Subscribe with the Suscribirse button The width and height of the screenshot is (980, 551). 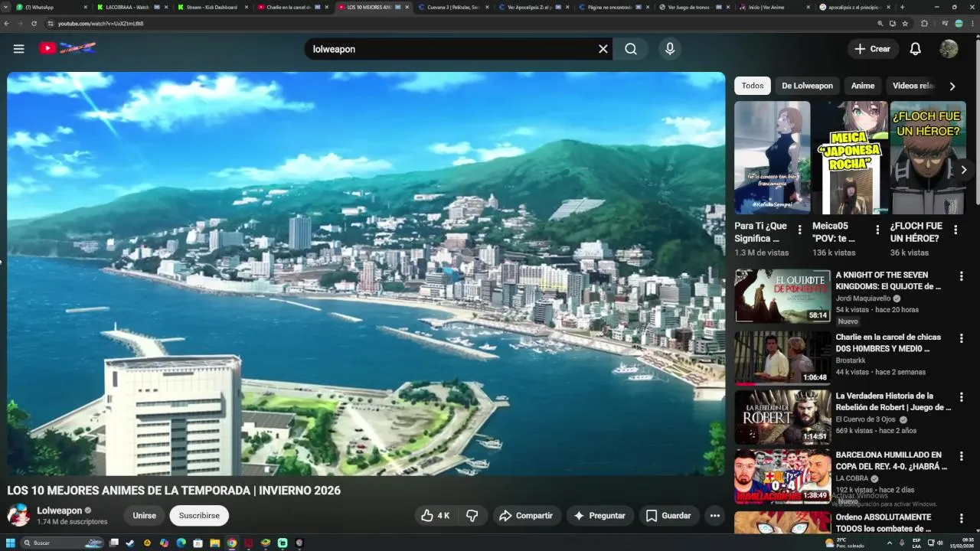tap(199, 516)
